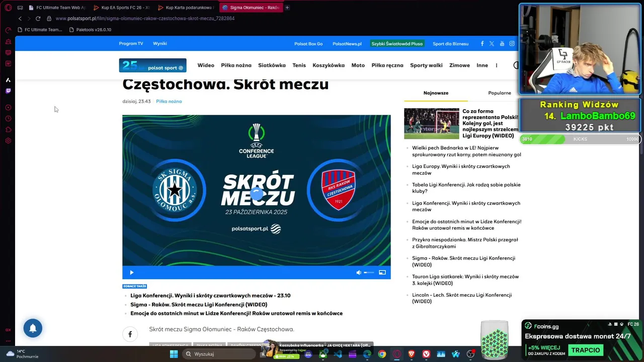Screen dimensions: 644x362
Task: Open the Tenis menu item
Action: [x=299, y=65]
